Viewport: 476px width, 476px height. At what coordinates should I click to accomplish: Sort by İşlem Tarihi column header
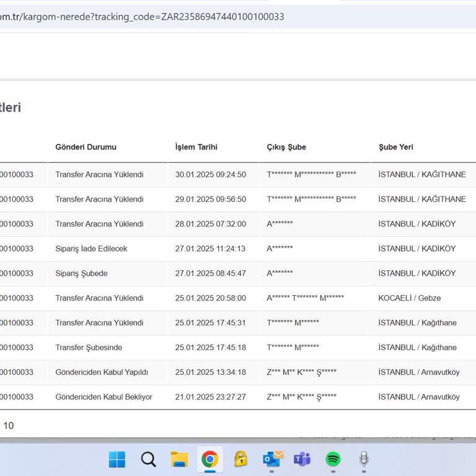pyautogui.click(x=196, y=147)
